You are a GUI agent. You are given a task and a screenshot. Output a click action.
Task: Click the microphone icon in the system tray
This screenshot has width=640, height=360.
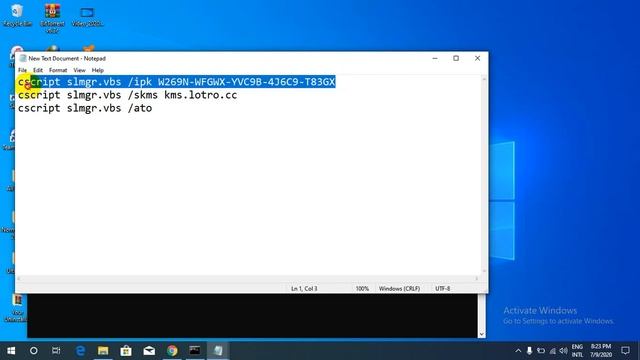[x=529, y=351]
